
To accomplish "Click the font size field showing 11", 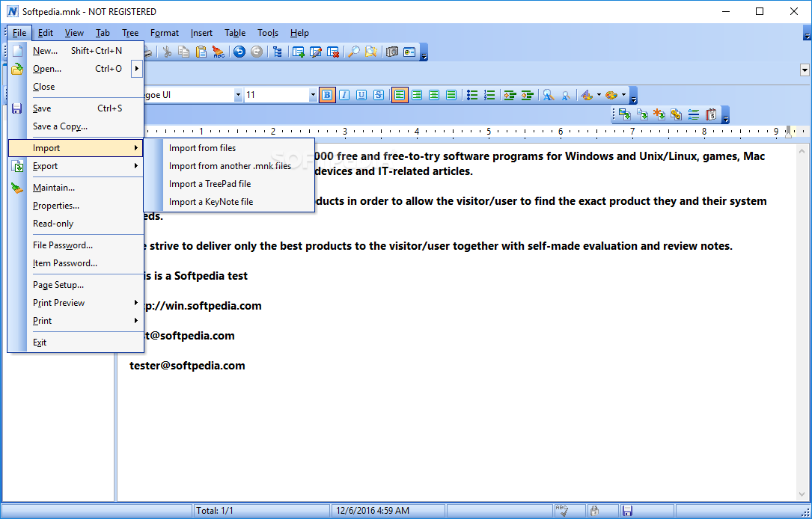I will [x=276, y=95].
